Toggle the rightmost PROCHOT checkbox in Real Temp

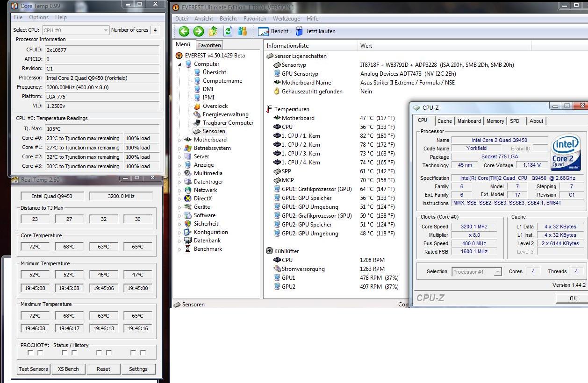click(x=143, y=353)
